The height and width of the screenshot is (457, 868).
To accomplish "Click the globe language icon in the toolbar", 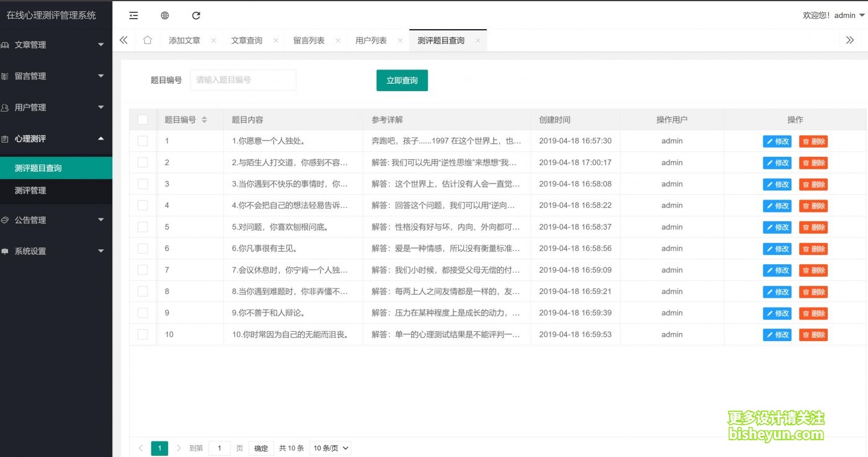I will pos(164,15).
